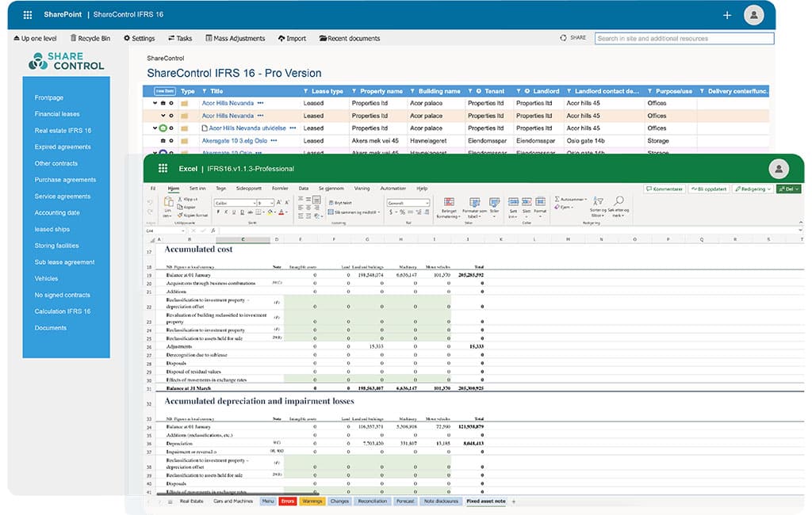Click the green circle status icon on utvidelse row
This screenshot has height=515, width=812.
(163, 128)
